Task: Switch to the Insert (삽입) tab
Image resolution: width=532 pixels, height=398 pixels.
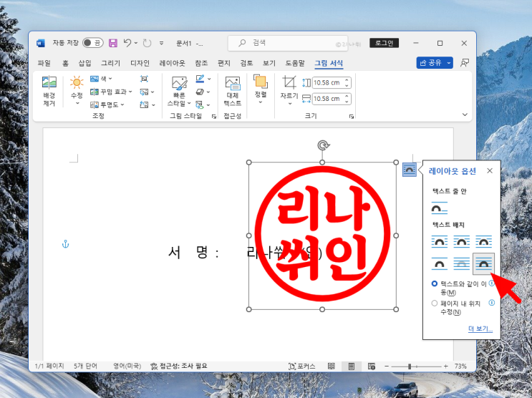Action: pos(84,63)
